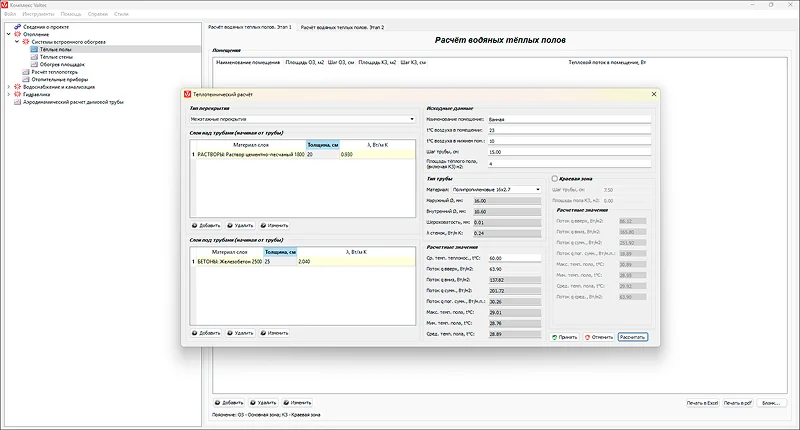Click thickness cell 25 in Железобетон row

click(x=280, y=261)
